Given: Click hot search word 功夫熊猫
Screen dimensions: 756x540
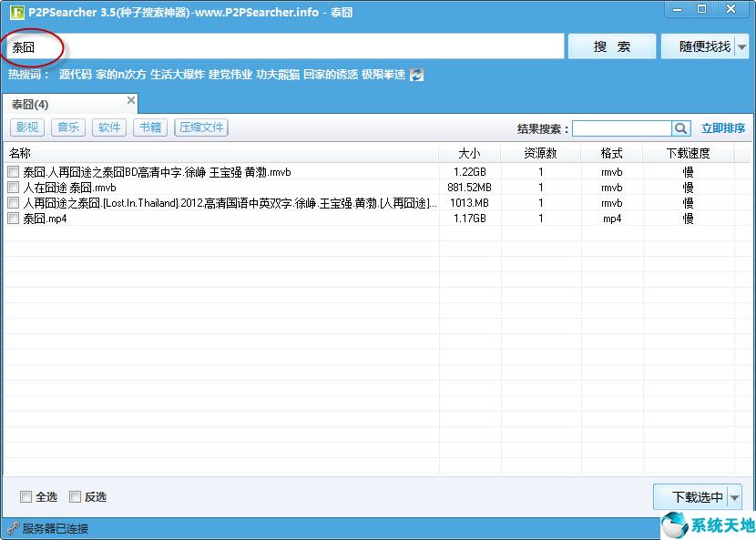Looking at the screenshot, I should (278, 75).
